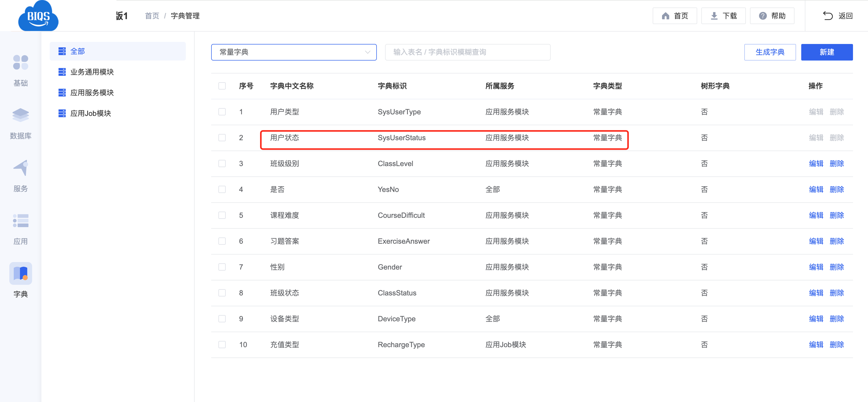Click the 用户状态 name cell
Screen dimensions: 868x402
[284, 138]
